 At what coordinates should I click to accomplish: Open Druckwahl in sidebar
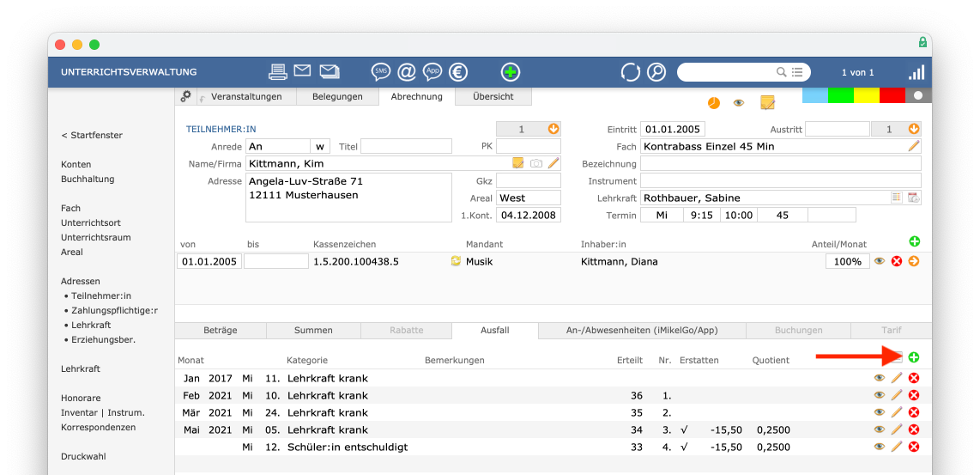83,456
